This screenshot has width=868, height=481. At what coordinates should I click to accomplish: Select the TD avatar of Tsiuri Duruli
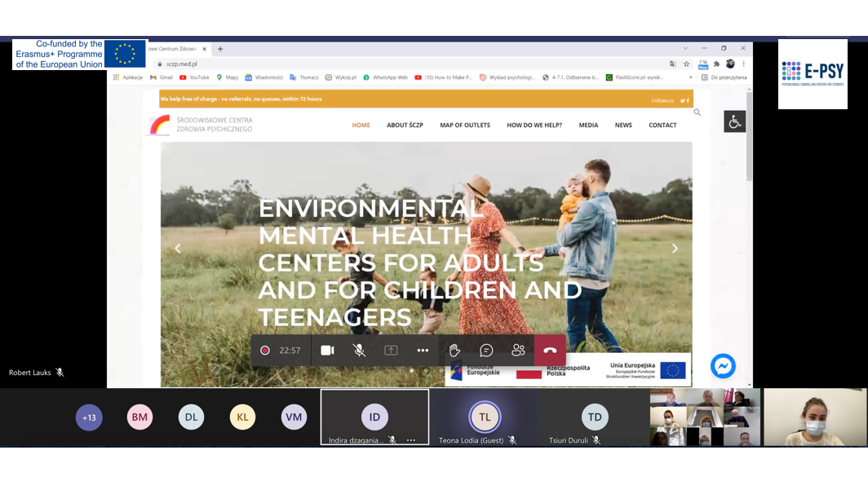(595, 417)
